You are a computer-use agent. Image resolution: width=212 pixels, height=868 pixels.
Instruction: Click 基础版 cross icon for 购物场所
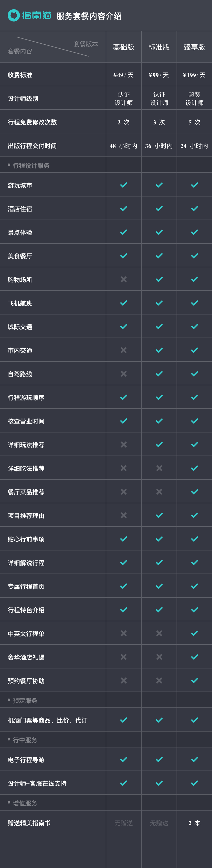[x=123, y=279]
